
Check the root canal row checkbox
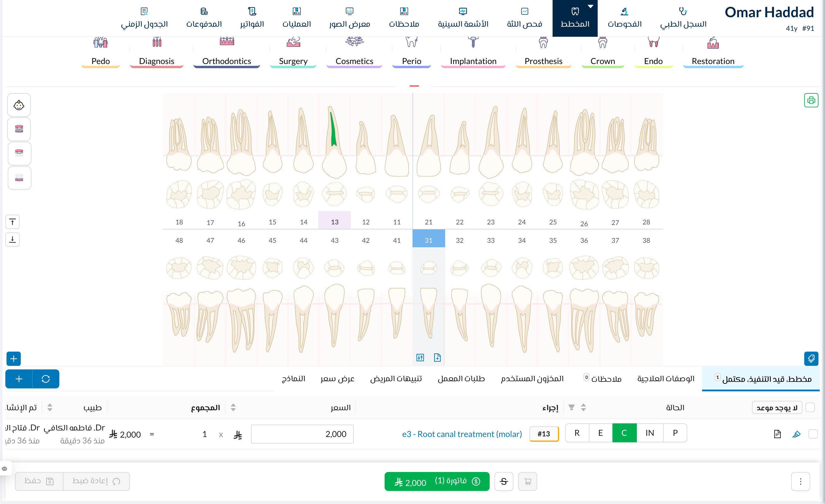(x=813, y=434)
